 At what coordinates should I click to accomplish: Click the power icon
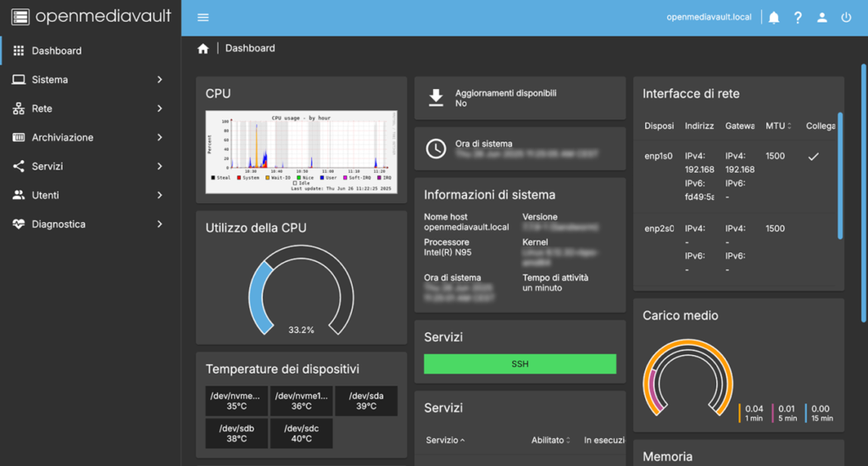(x=846, y=18)
